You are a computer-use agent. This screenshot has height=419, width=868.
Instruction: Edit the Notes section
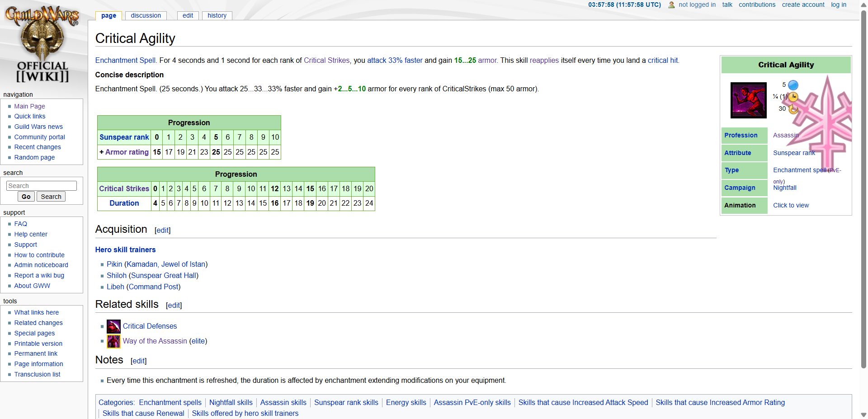[x=138, y=361]
